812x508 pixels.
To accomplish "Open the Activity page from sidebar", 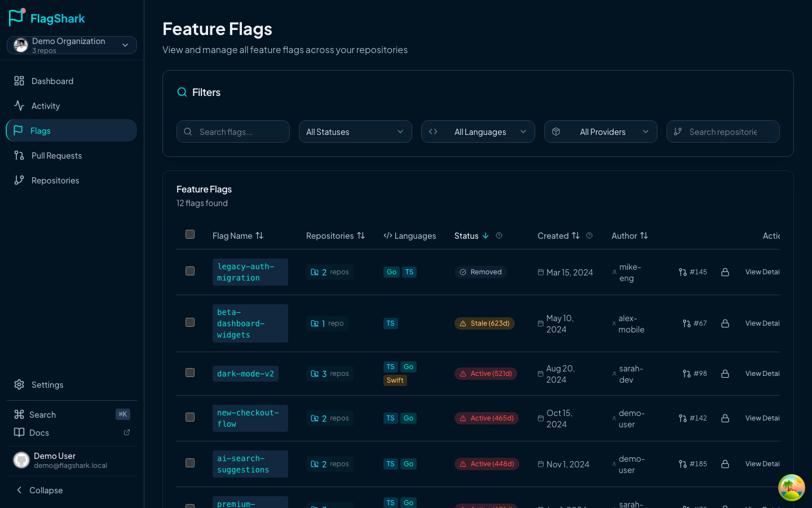I will pyautogui.click(x=46, y=106).
